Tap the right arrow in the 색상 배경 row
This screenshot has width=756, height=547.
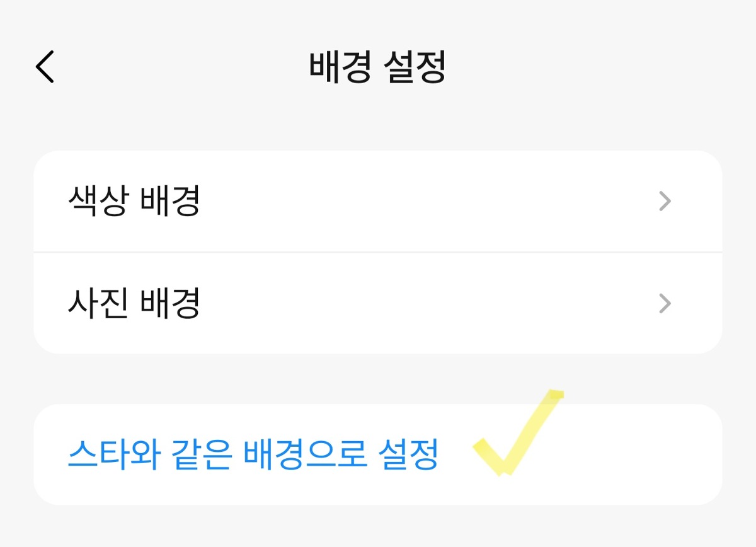[x=665, y=202]
